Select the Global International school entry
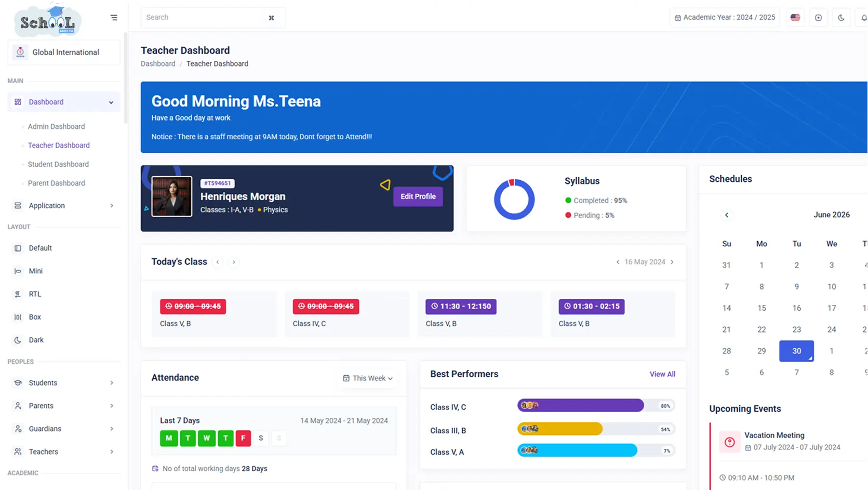The height and width of the screenshot is (490, 868). click(64, 52)
